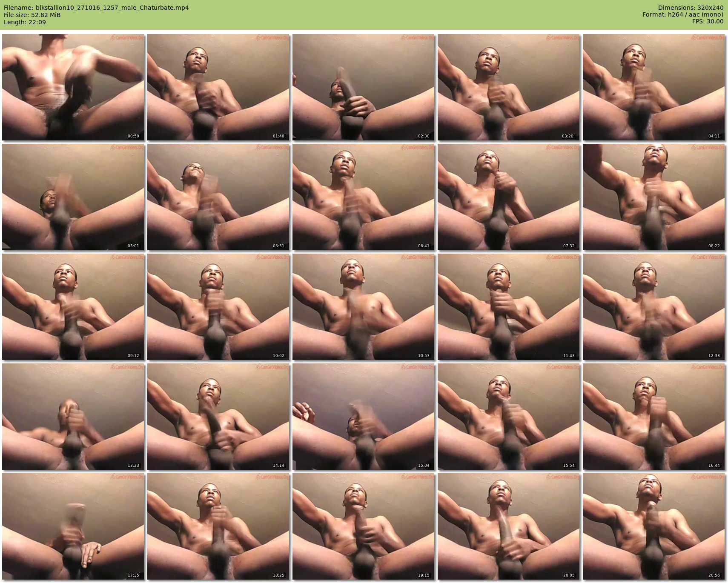Click the "FPS: 30.00" text

click(708, 21)
